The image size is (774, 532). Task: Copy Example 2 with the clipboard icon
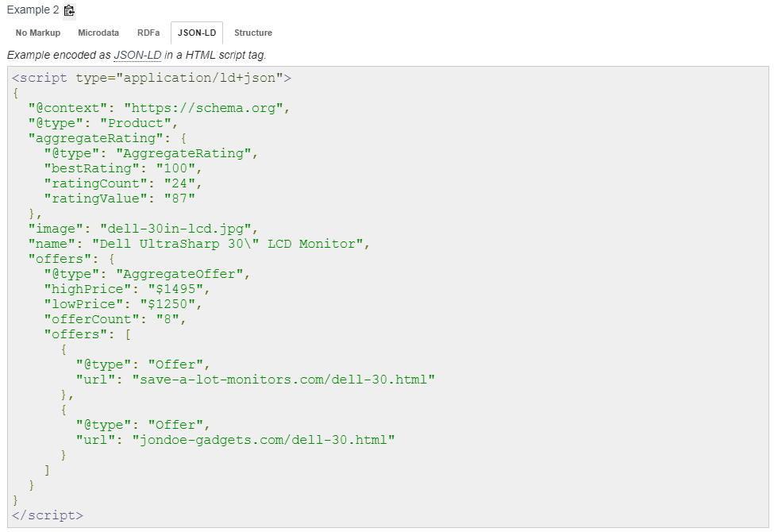tap(70, 10)
